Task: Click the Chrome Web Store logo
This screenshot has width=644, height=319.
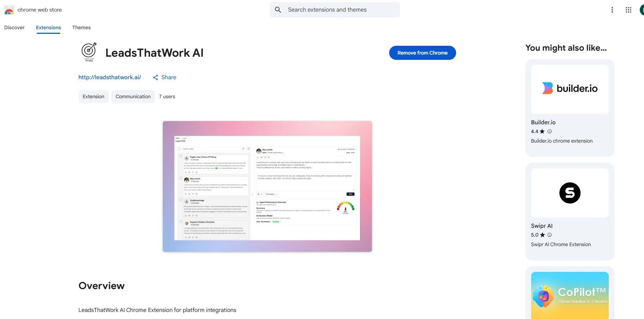Action: 9,10
